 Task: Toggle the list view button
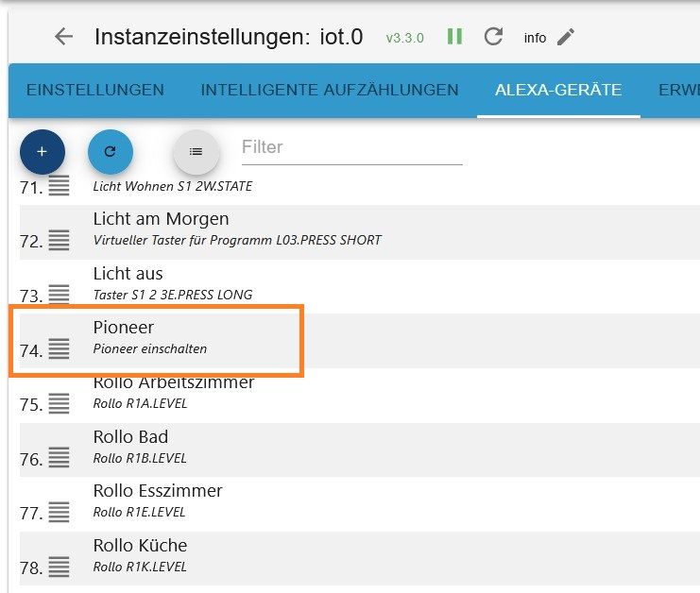pos(196,151)
